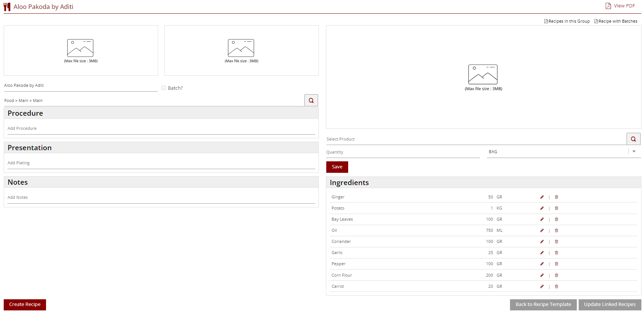Go Back to Recipe Template
The width and height of the screenshot is (644, 313).
543,304
